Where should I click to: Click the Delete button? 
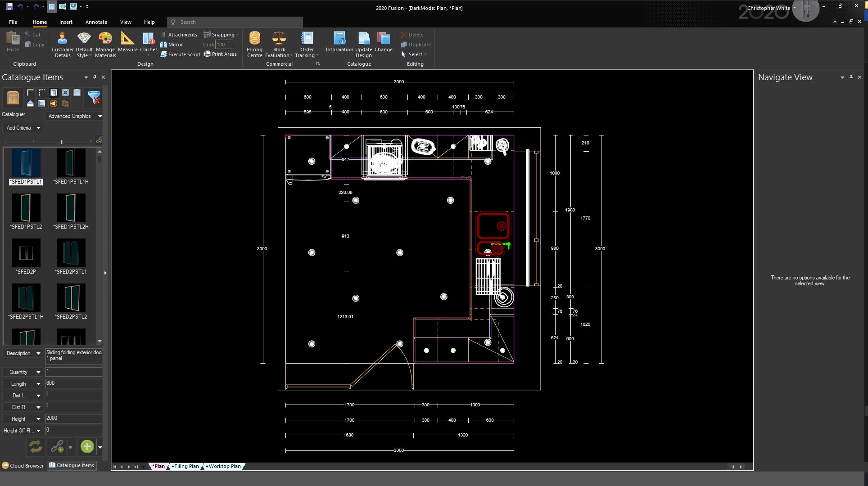[x=412, y=35]
